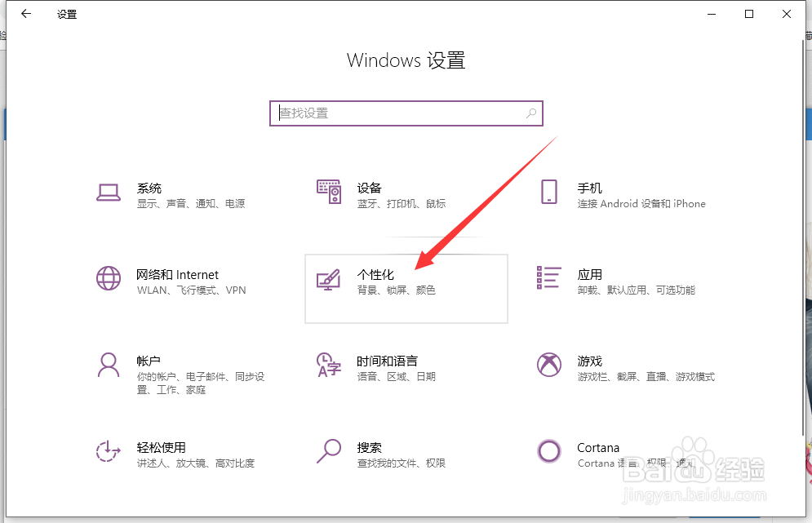This screenshot has width=812, height=523.
Task: Go back with the arrow button
Action: [x=26, y=14]
